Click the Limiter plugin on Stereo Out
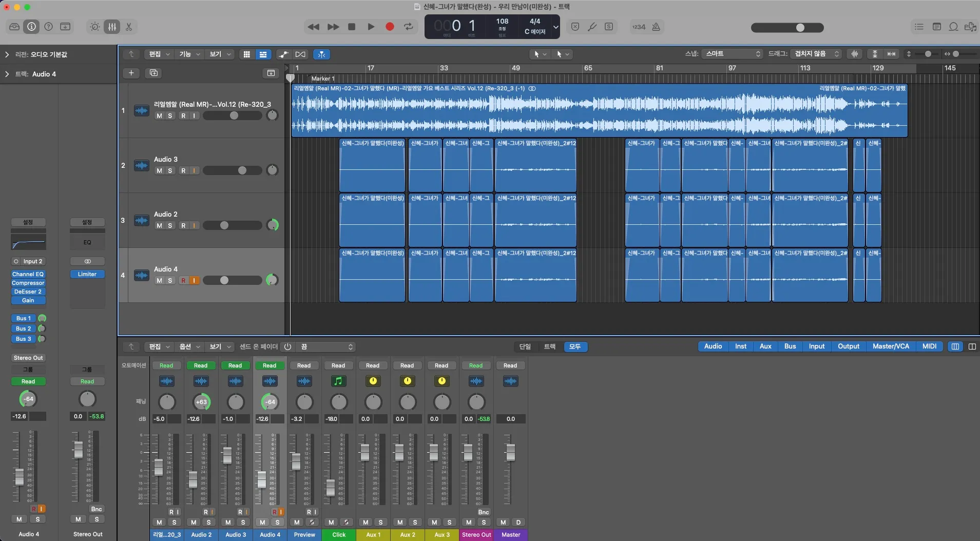This screenshot has width=980, height=541. (x=87, y=274)
